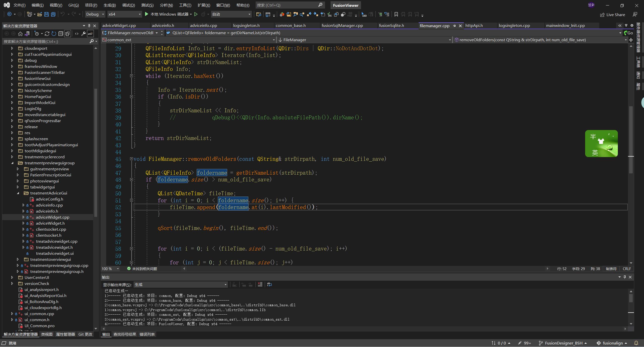The height and width of the screenshot is (347, 644).
Task: Click the Live Share button
Action: point(613,15)
